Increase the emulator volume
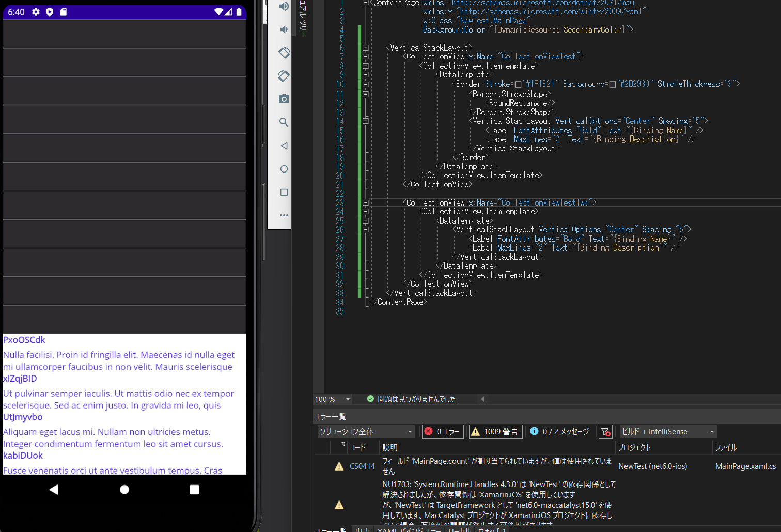 click(284, 6)
